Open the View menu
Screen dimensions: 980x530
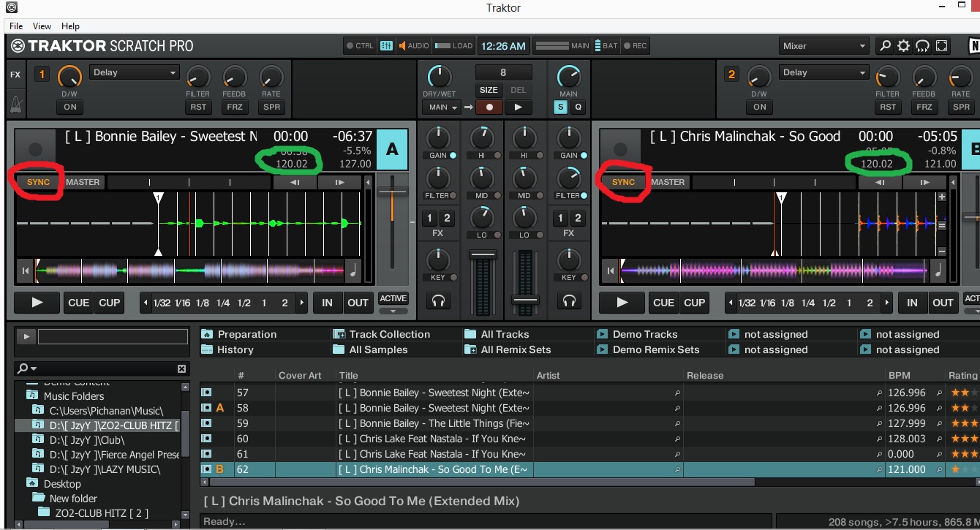point(42,26)
